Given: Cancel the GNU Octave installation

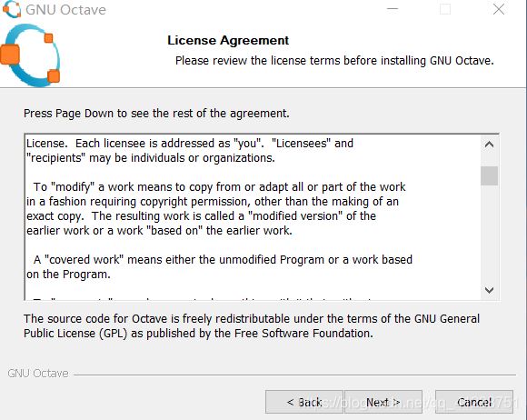Looking at the screenshot, I should click(x=474, y=402).
